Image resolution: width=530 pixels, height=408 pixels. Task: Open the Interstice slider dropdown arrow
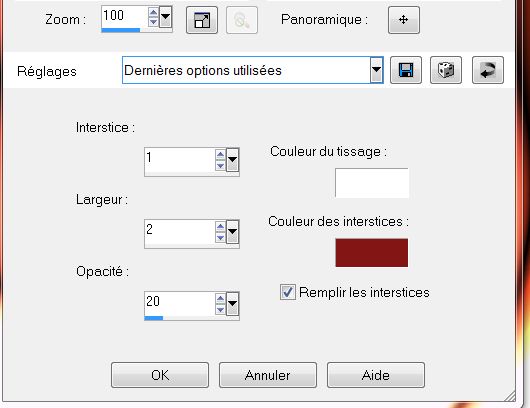point(232,160)
